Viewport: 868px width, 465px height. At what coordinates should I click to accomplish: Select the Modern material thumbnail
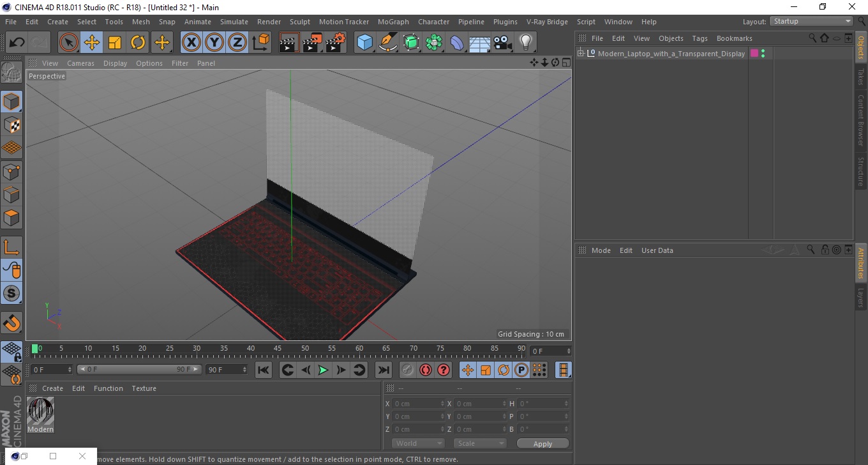(40, 411)
